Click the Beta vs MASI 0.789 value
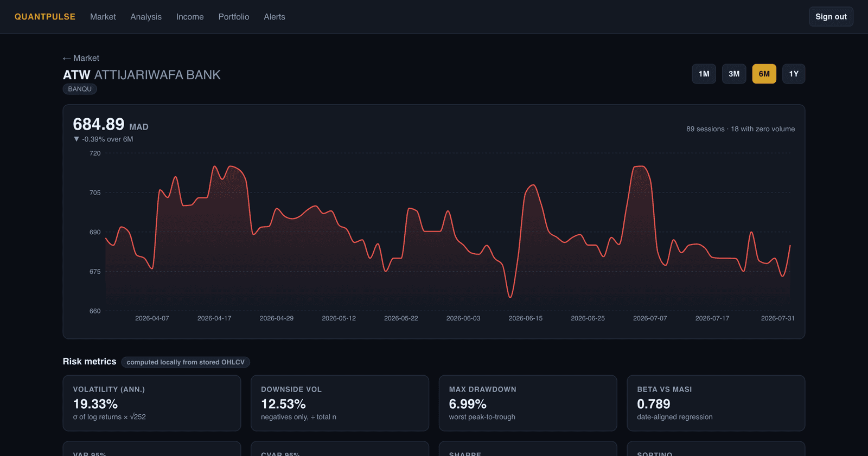This screenshot has width=868, height=456. click(x=654, y=404)
